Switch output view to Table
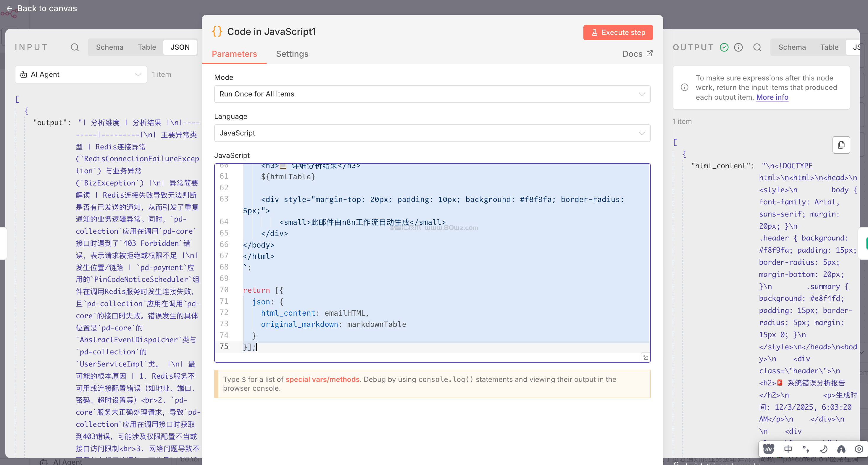This screenshot has height=465, width=868. 829,47
